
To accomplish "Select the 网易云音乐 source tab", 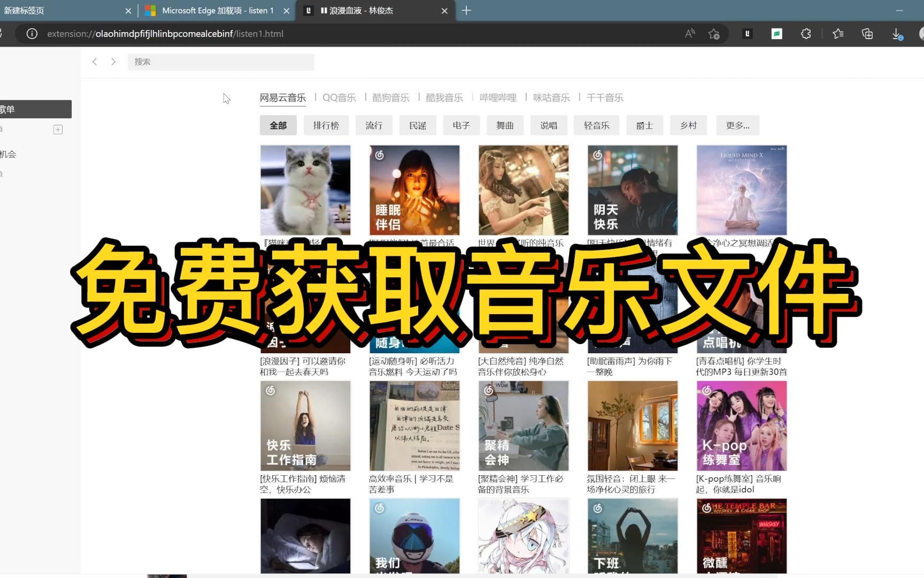I will (283, 97).
